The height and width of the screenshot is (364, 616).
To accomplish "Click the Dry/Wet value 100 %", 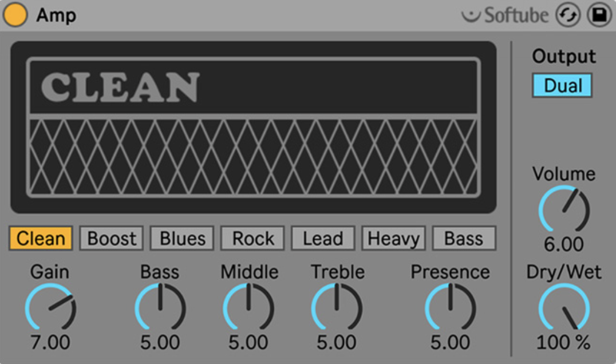I will pos(564,342).
